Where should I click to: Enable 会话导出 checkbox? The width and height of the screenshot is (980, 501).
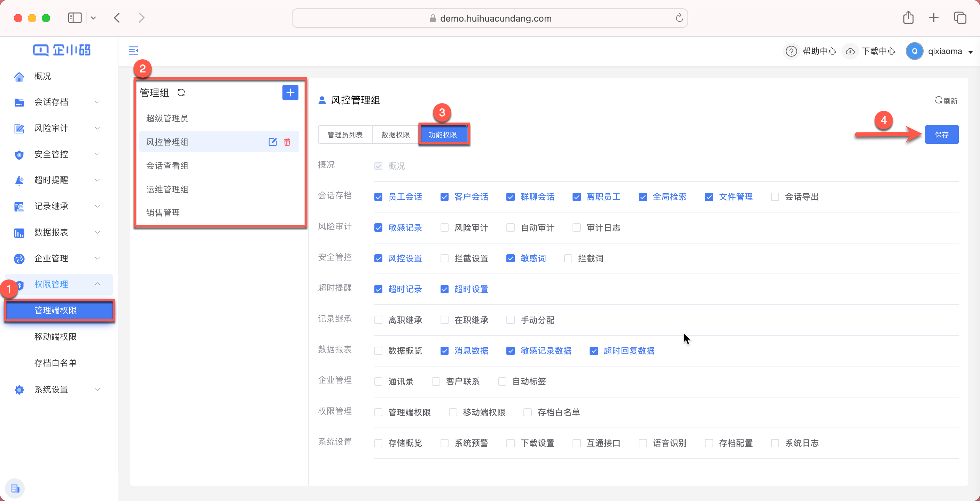pos(775,197)
